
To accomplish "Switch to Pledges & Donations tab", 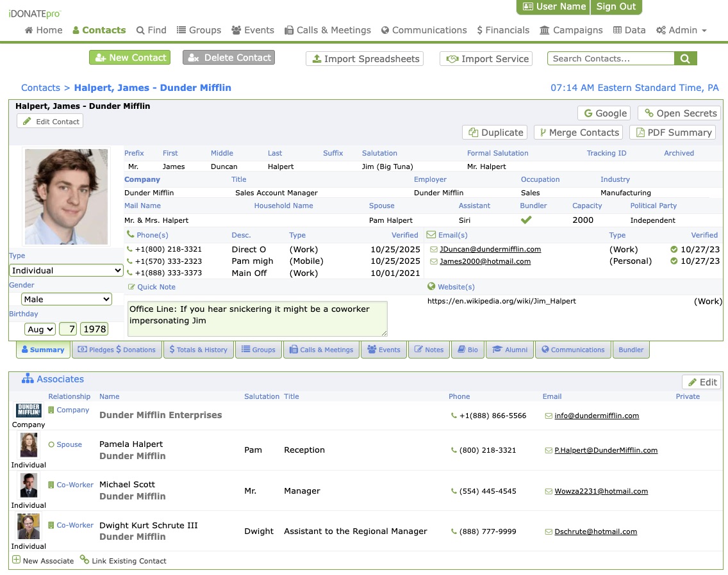I will pos(117,350).
